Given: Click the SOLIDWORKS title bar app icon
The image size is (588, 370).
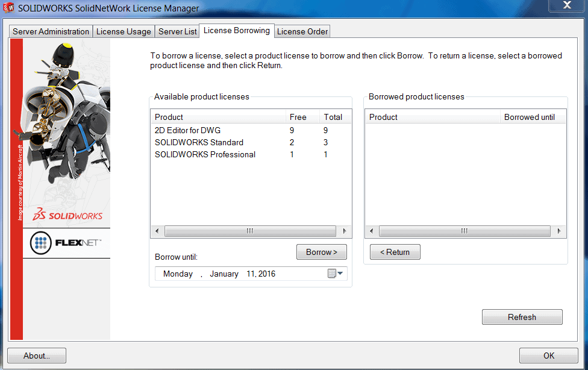Looking at the screenshot, I should coord(8,7).
